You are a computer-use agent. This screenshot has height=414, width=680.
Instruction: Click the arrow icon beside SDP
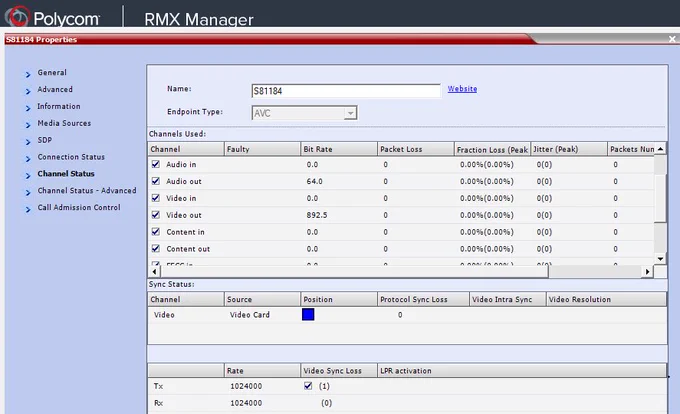pos(28,142)
